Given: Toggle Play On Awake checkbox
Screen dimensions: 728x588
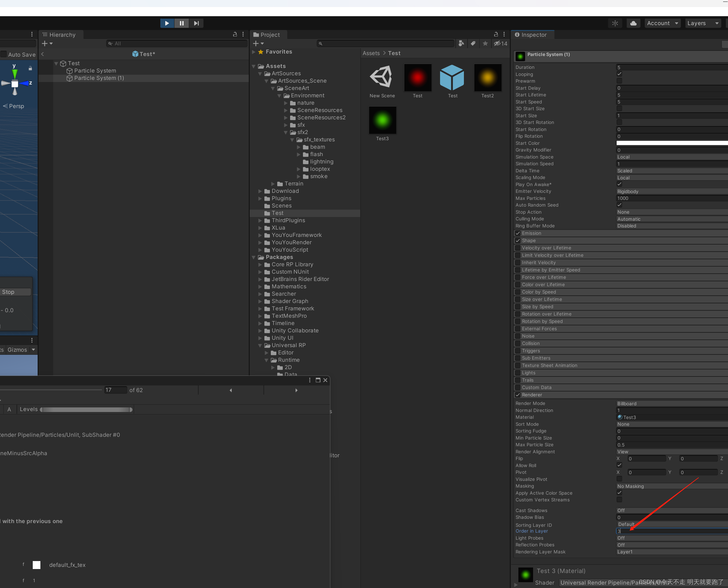Looking at the screenshot, I should click(x=619, y=184).
